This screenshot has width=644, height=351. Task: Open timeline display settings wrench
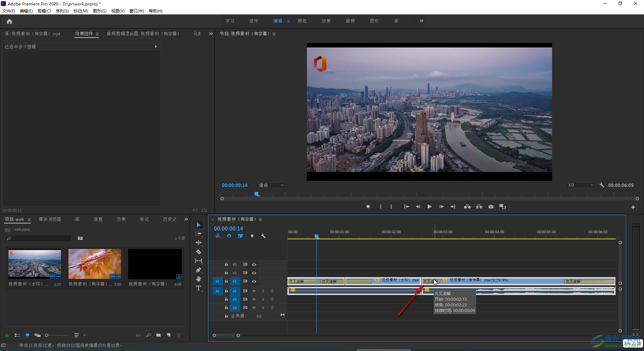point(263,236)
